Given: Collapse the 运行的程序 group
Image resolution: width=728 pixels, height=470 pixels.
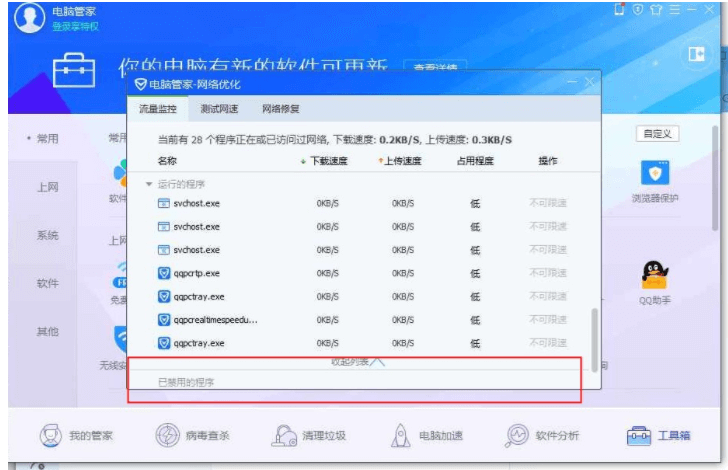Looking at the screenshot, I should 149,184.
